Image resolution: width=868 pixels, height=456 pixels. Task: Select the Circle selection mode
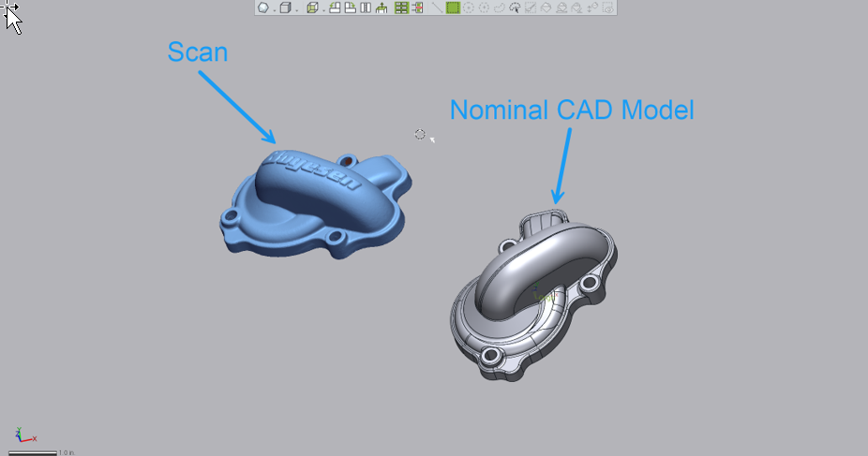pos(469,7)
